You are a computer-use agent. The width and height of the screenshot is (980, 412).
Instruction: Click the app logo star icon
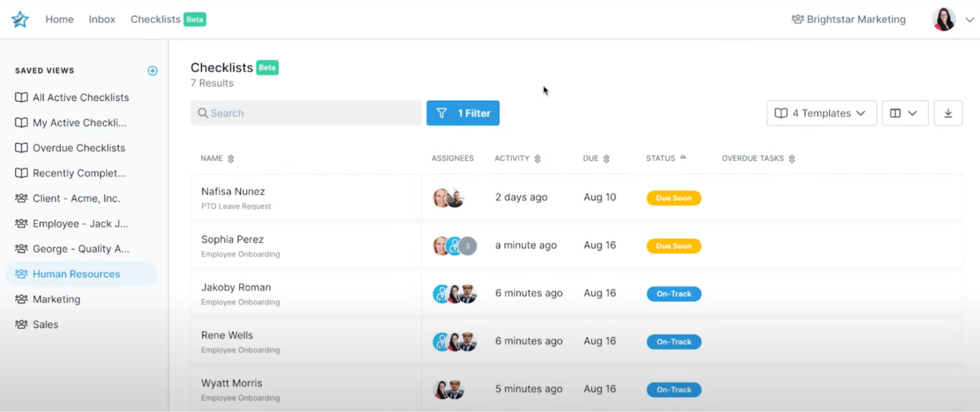point(19,19)
